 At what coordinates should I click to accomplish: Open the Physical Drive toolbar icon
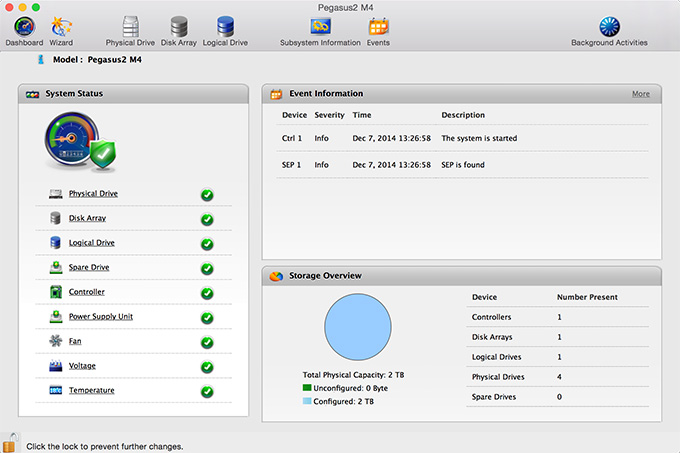[x=130, y=31]
